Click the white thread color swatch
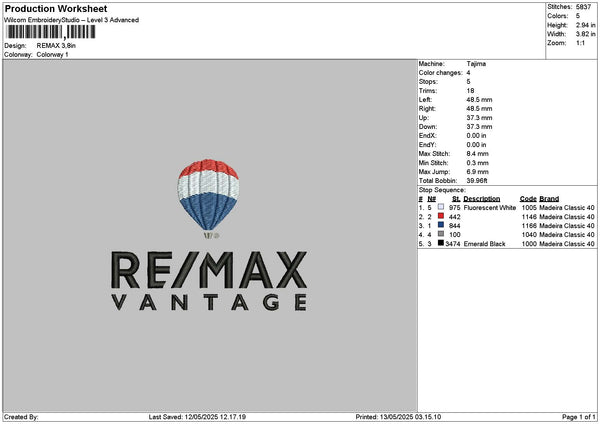The height and width of the screenshot is (424, 600). pos(441,207)
